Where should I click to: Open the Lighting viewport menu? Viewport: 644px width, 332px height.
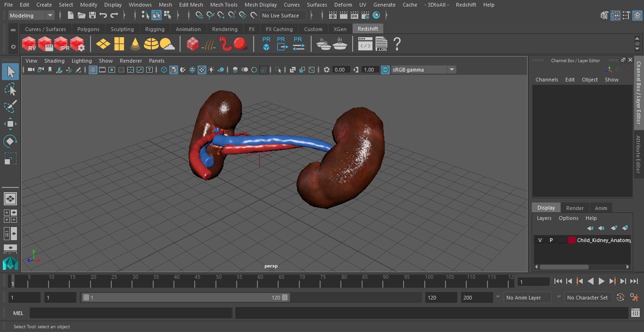point(82,61)
